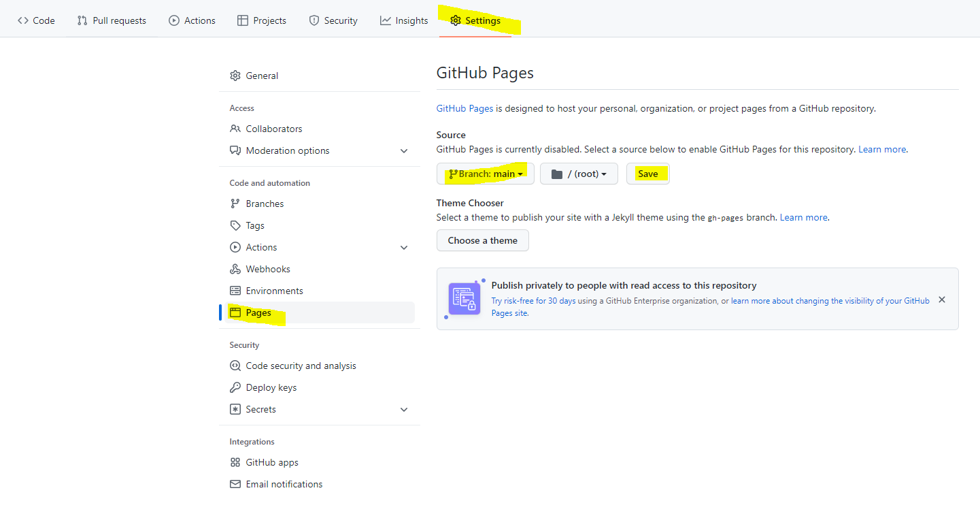980x516 pixels.
Task: Switch to the Pull requests tab
Action: pyautogui.click(x=112, y=20)
